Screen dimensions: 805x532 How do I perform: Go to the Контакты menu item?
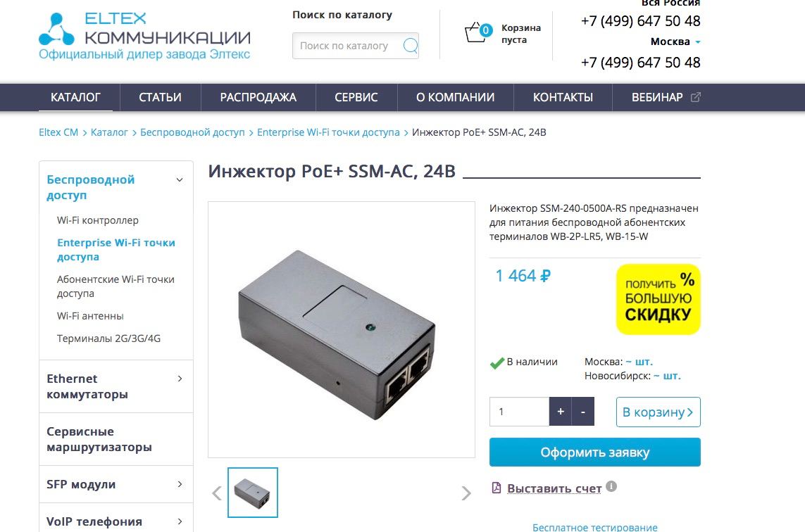(x=563, y=98)
